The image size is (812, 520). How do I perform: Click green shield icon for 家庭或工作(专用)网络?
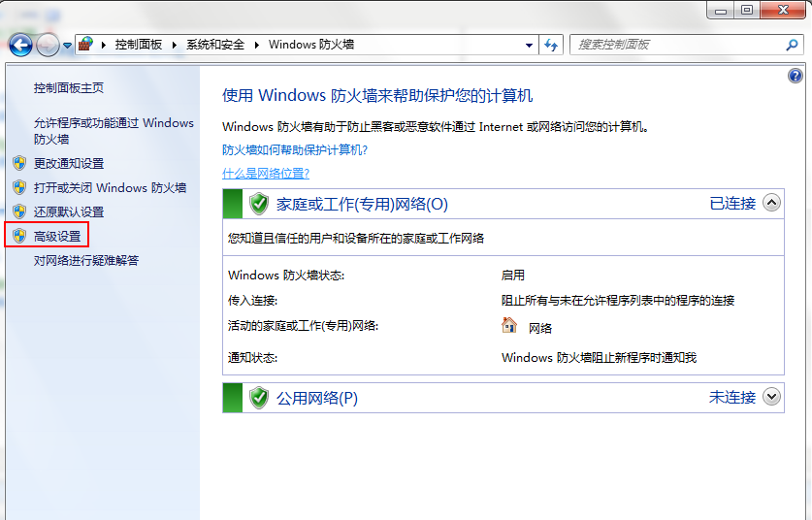[x=259, y=204]
